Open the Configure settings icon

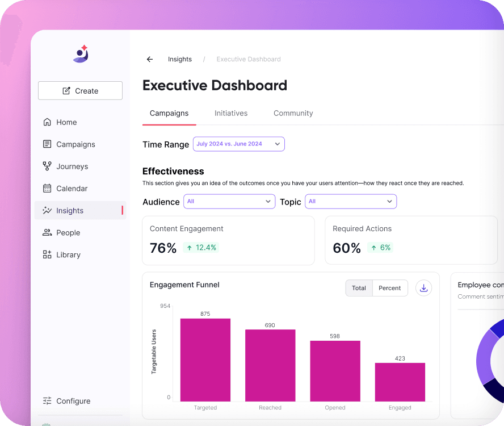47,401
